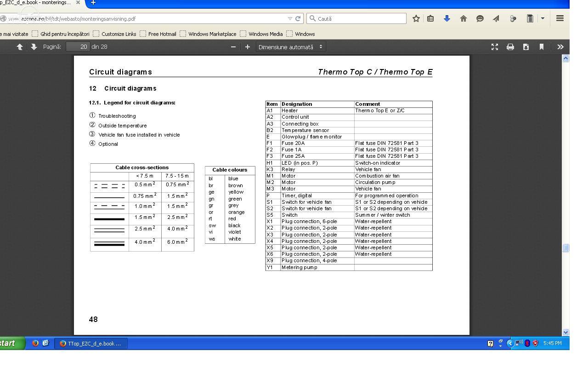Screen dimensions: 588x368
Task: Click 'violet' in cable colours table
Action: pyautogui.click(x=234, y=232)
